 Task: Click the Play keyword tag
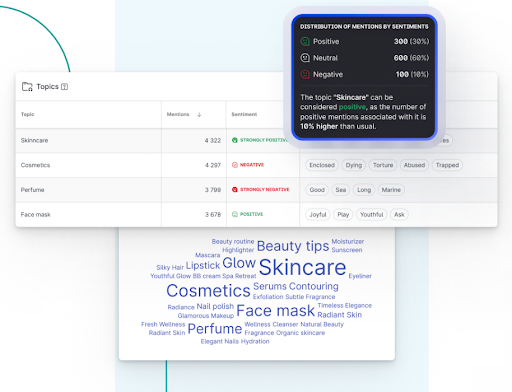343,214
